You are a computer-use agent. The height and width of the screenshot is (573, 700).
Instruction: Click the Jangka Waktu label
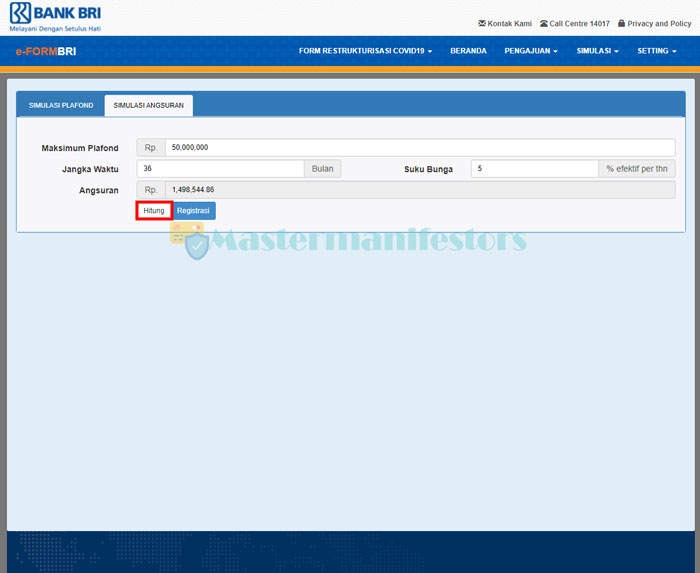pos(90,169)
